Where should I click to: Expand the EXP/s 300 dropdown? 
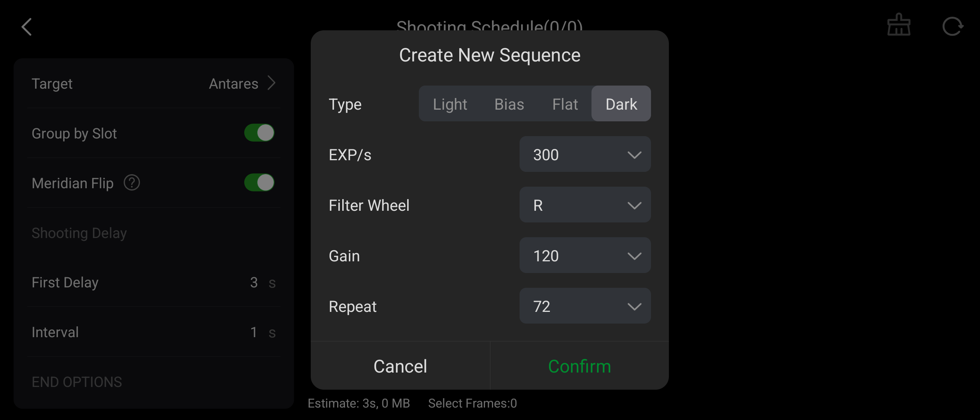click(585, 154)
